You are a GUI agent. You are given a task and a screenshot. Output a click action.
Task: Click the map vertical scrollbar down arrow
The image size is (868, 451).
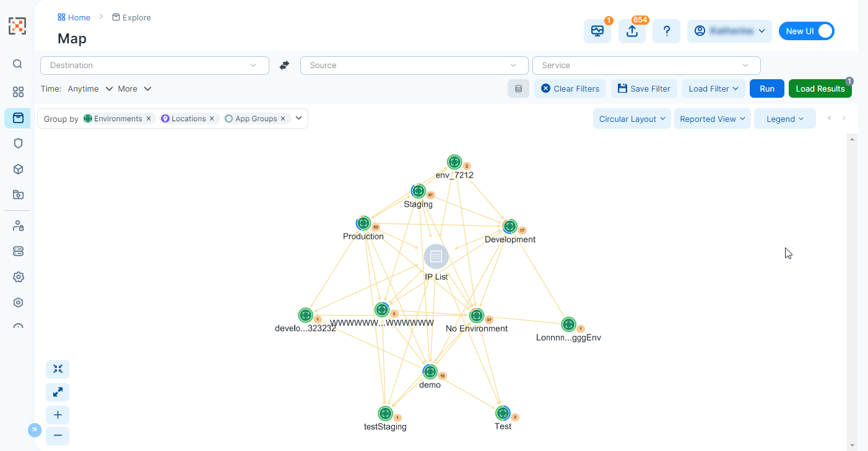[x=853, y=445]
